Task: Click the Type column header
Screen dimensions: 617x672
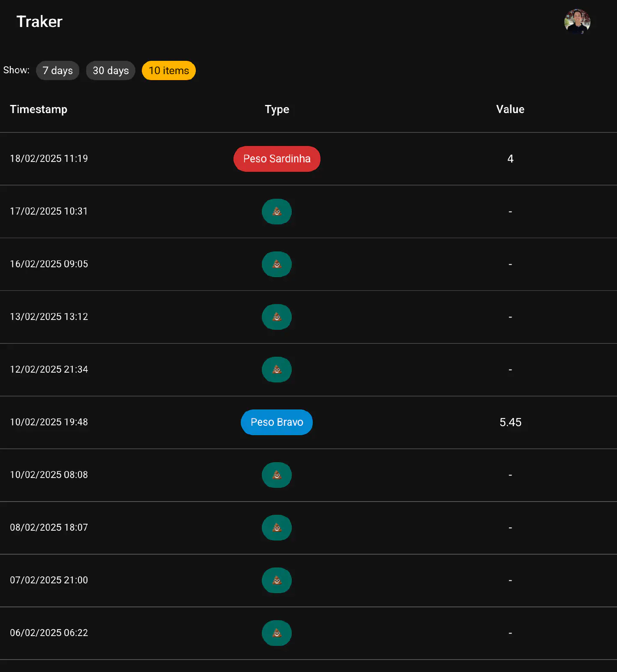Action: [277, 109]
